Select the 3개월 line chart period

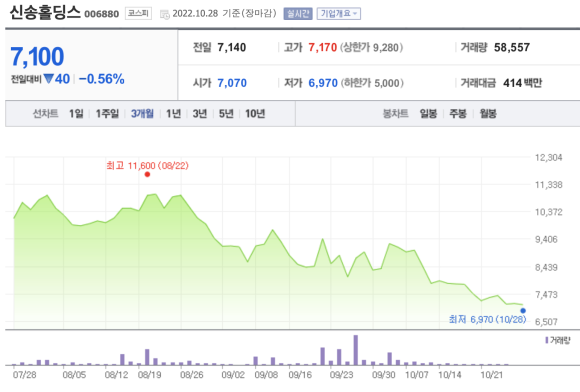point(142,114)
